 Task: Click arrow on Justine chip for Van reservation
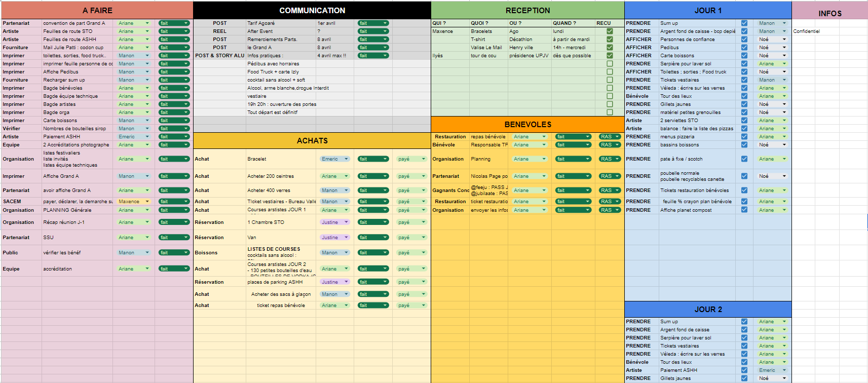pos(347,237)
